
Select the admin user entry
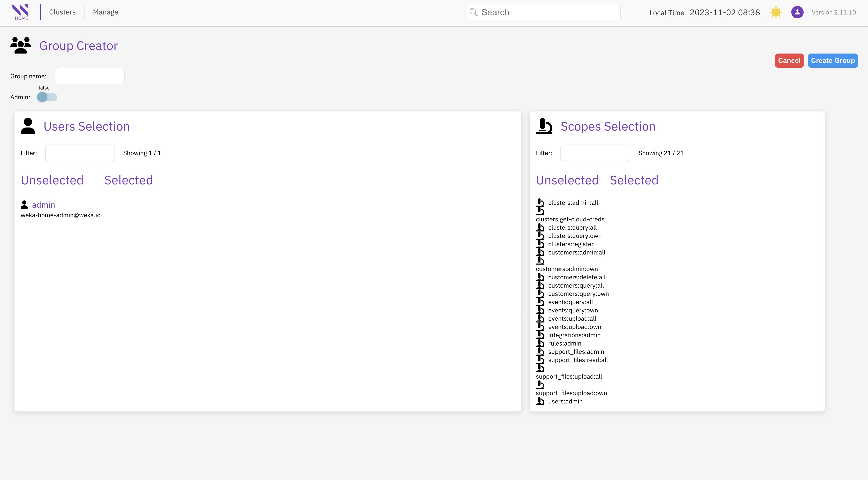[x=43, y=205]
